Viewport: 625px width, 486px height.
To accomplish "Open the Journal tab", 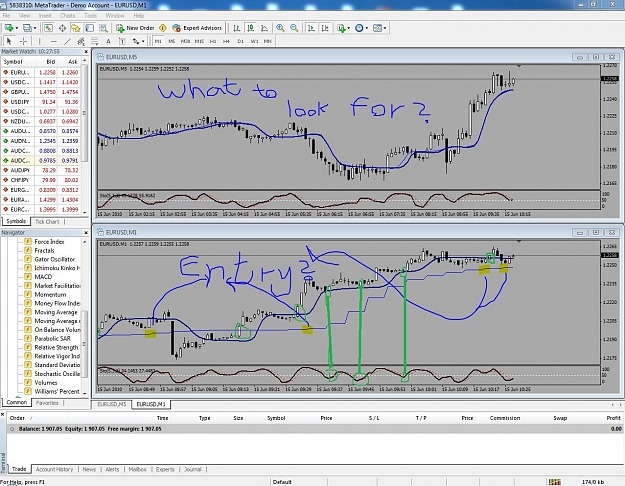I will coord(193,469).
